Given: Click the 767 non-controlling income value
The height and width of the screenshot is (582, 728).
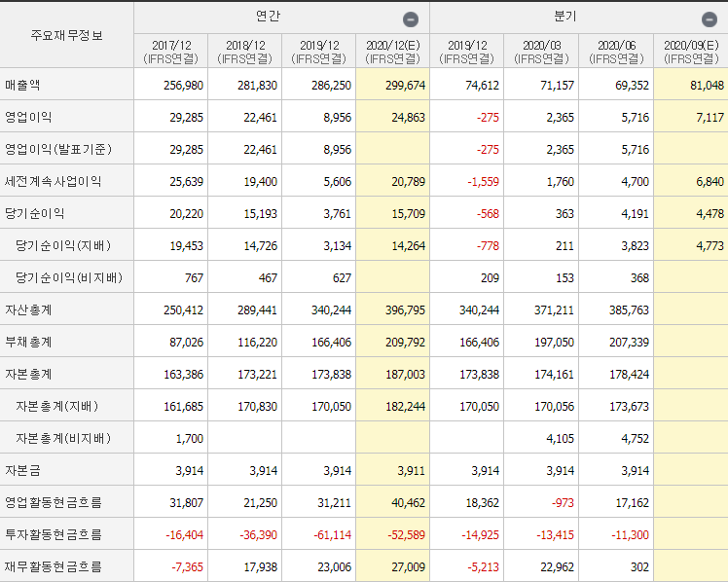Looking at the screenshot, I should point(194,277).
